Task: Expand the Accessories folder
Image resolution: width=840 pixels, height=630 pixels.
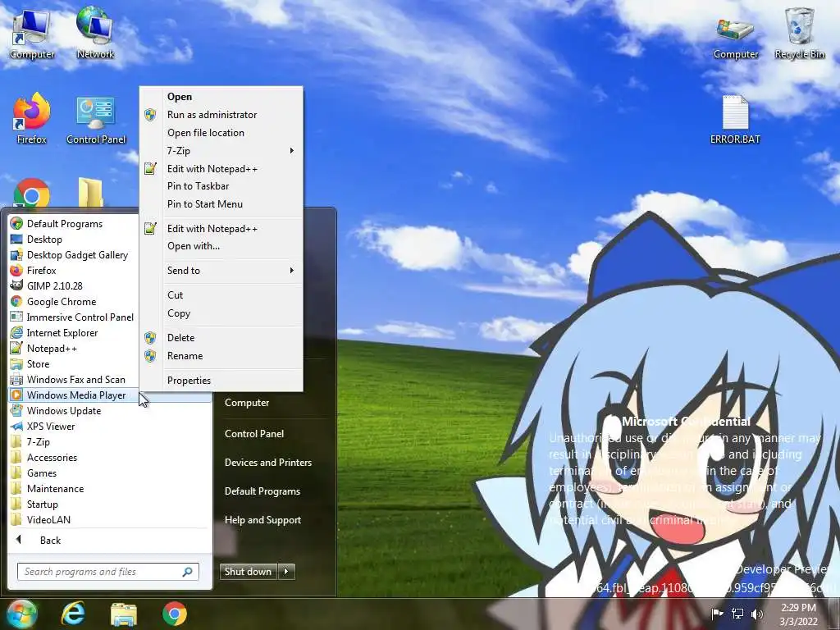Action: 110,457
